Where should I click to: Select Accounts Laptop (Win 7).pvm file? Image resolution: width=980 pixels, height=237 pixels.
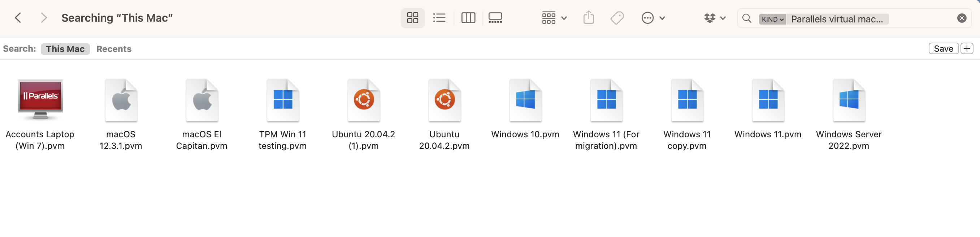tap(40, 100)
